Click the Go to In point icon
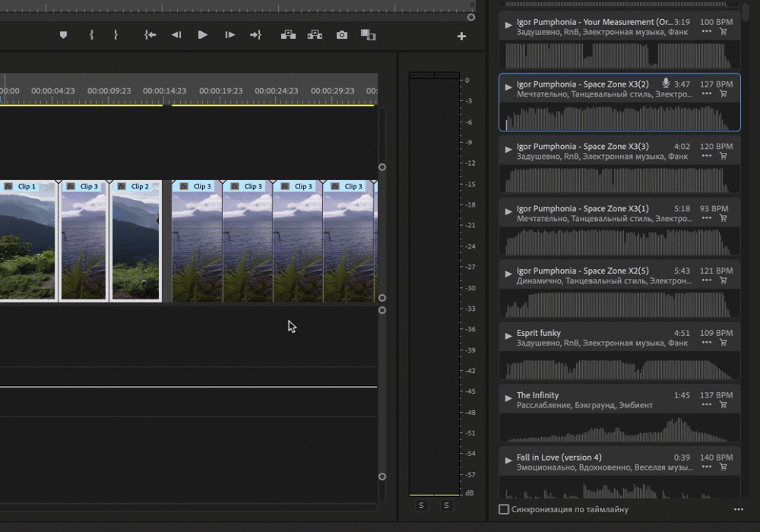This screenshot has height=532, width=760. (150, 35)
